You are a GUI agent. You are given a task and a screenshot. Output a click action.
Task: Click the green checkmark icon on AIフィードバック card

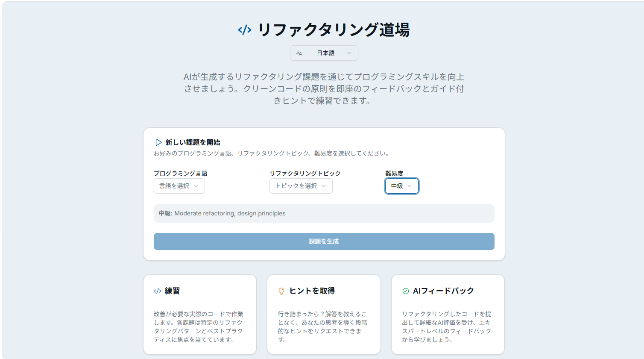(406, 291)
